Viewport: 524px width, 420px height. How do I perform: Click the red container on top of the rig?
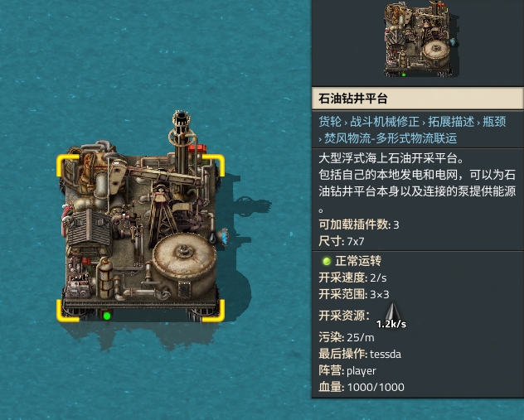(x=197, y=149)
